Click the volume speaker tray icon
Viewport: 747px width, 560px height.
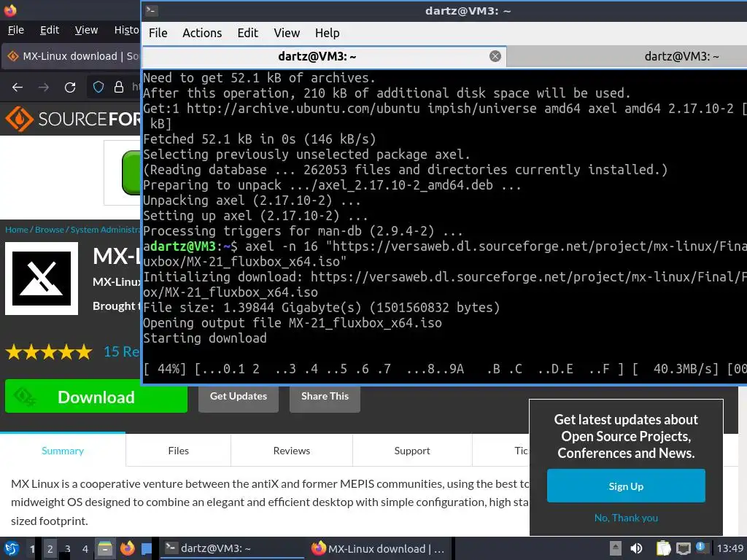click(x=636, y=548)
